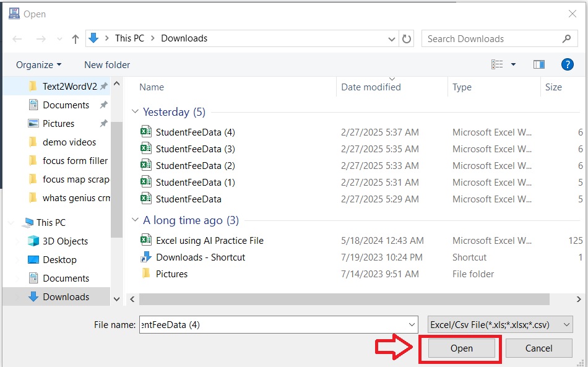Click the change view layout icon
Viewport: 588px width, 367px height.
tap(497, 64)
